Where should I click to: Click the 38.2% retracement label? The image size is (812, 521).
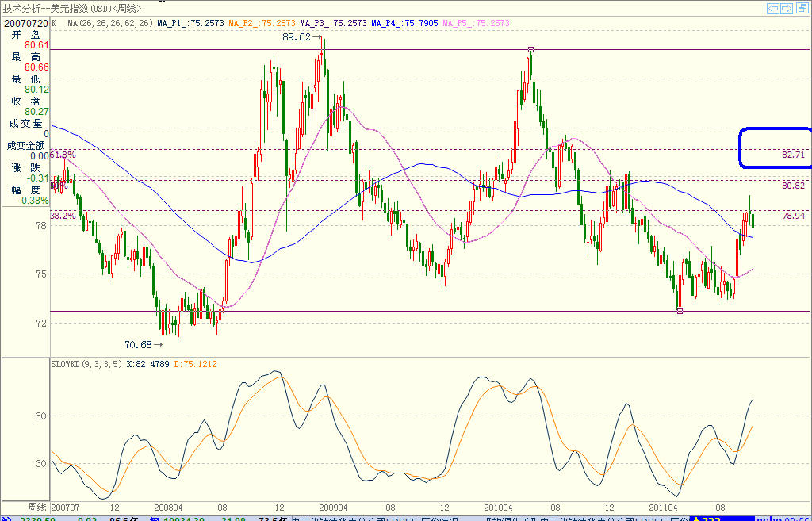coord(63,216)
